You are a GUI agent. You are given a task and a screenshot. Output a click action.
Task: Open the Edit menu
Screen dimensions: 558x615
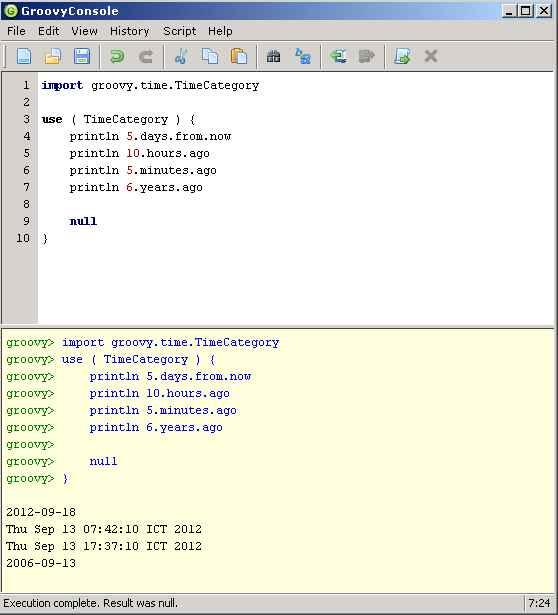[x=48, y=31]
